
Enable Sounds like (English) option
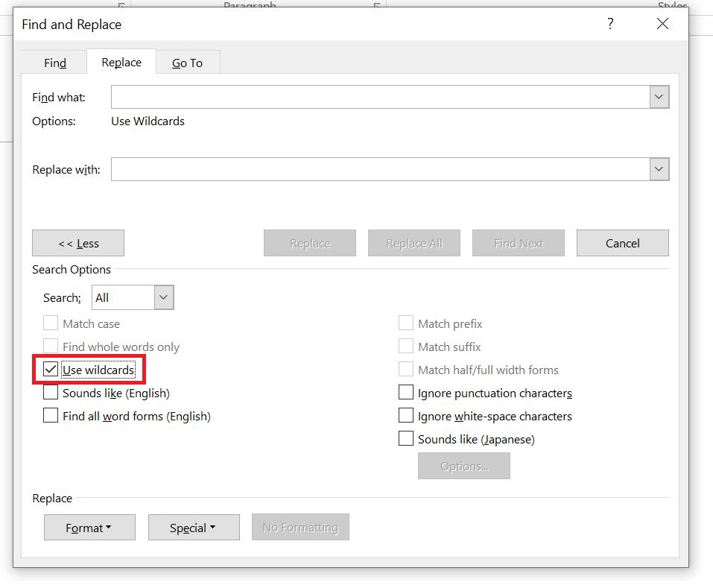coord(51,393)
